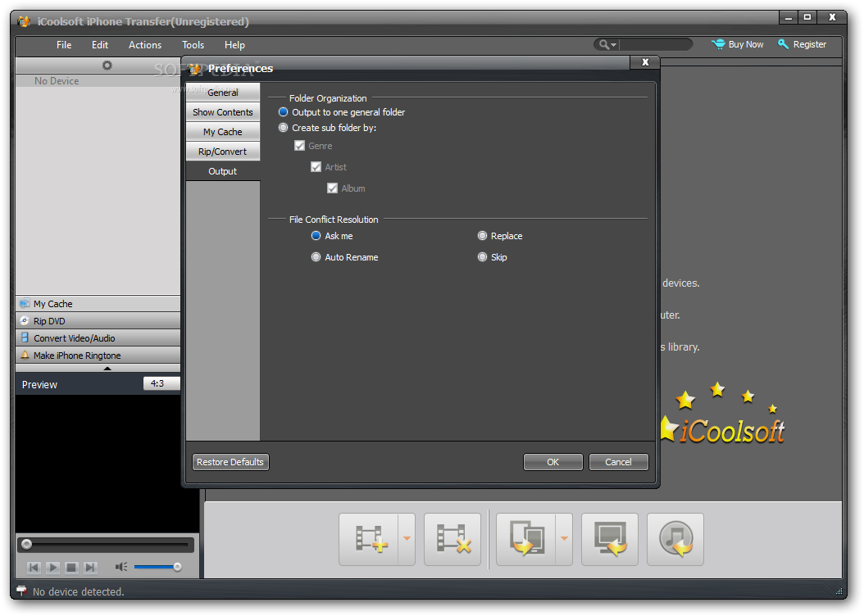This screenshot has height=616, width=864.
Task: Click the Buy Now cart icon
Action: point(718,44)
